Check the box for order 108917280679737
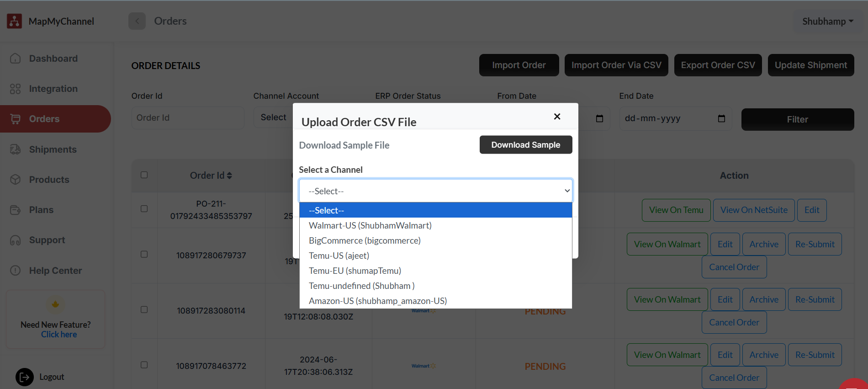 (x=144, y=254)
